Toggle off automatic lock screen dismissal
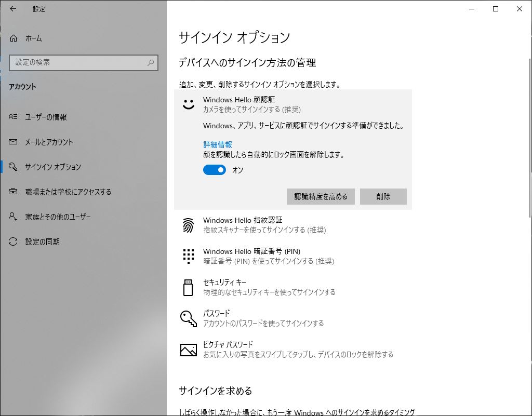Screen dimensions: 532x416 tap(215, 170)
